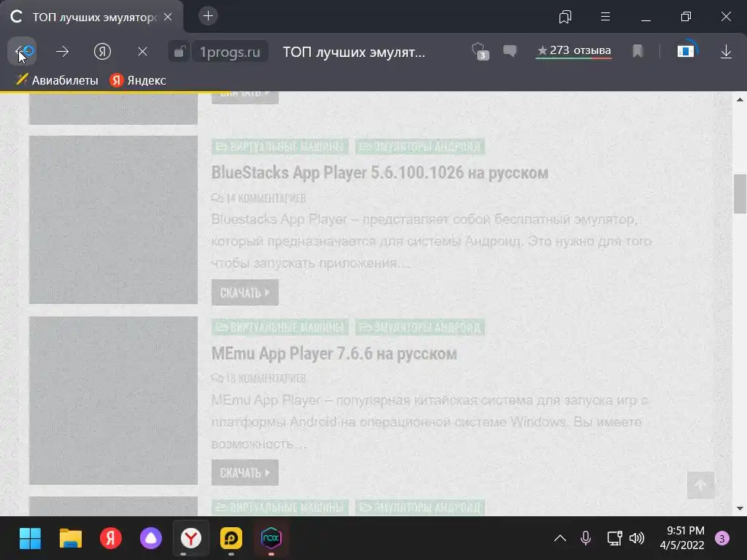Open BlueStacks App Player 5.6.100.1026 title link
Viewport: 747px width, 560px height.
(x=379, y=172)
